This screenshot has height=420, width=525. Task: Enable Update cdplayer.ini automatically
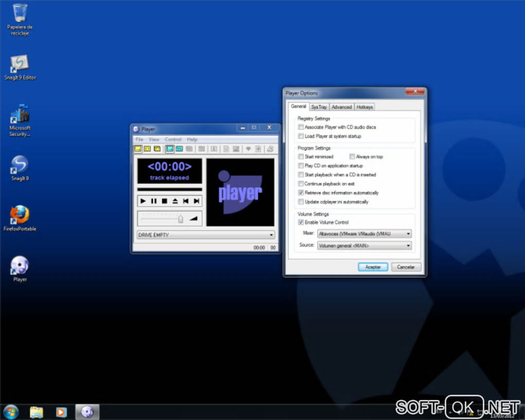click(301, 202)
